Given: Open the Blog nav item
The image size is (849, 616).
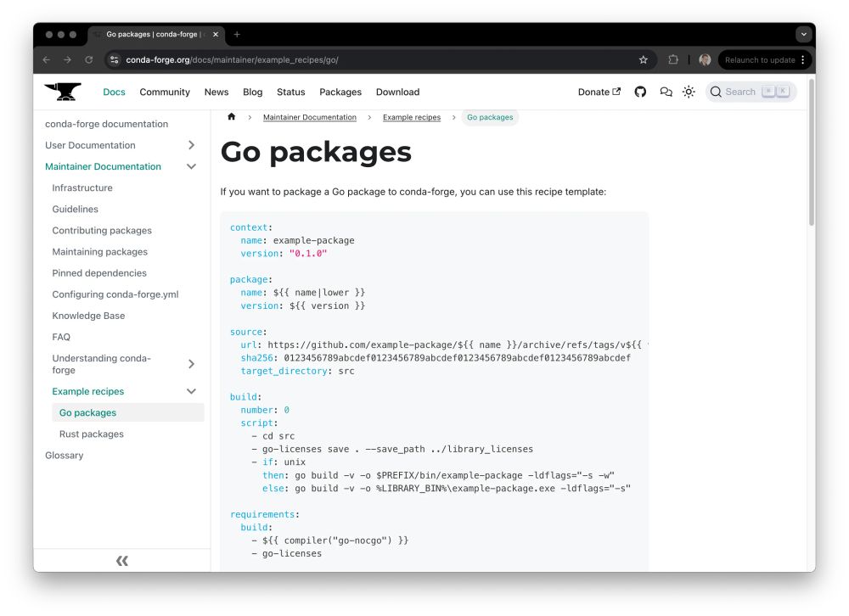Looking at the screenshot, I should 252,92.
